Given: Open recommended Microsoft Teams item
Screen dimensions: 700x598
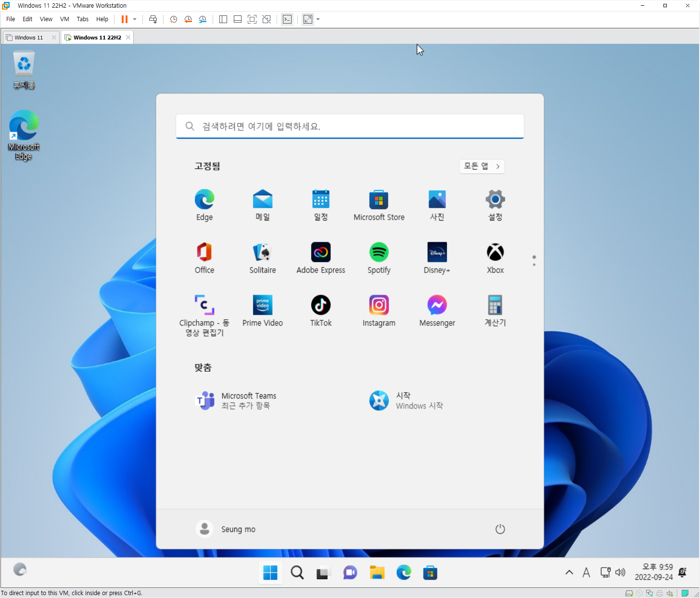Looking at the screenshot, I should 236,401.
